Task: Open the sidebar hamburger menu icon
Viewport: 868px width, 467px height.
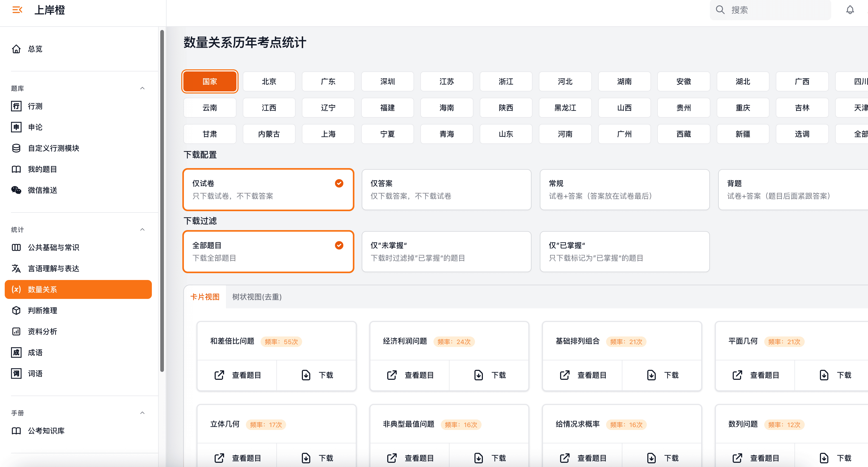Action: (17, 10)
